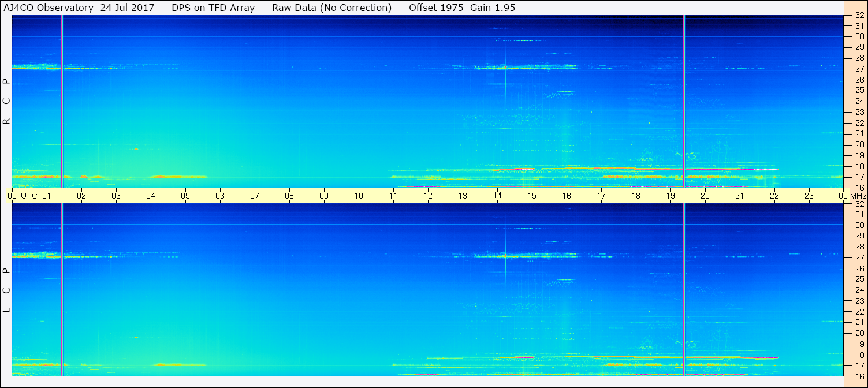Click the 32 MHz label on LCP frequency scale
Image resolution: width=868 pixels, height=388 pixels.
(x=859, y=204)
